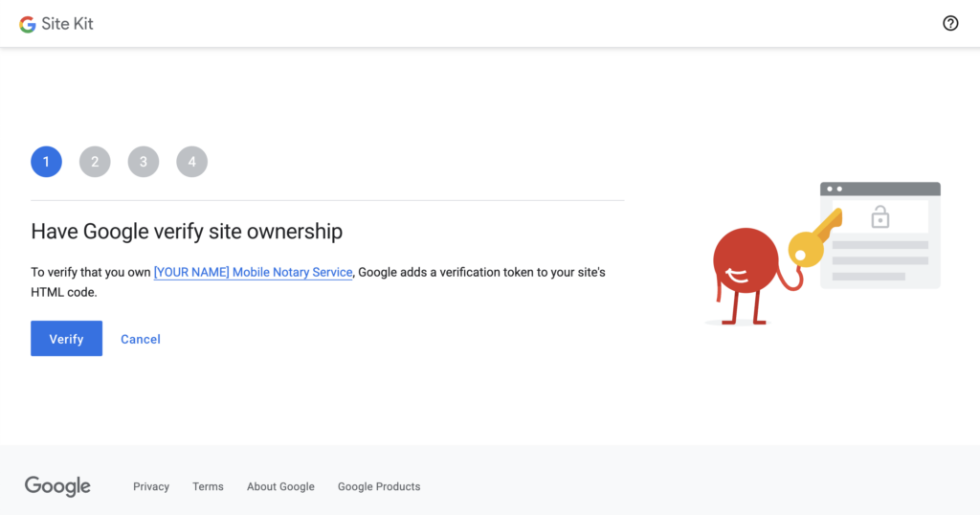
Task: Select step 3 circle in progress stepper
Action: click(x=144, y=162)
